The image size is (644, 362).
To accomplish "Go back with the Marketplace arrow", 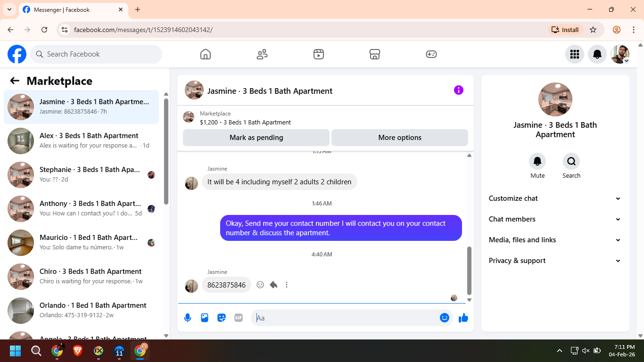I will [x=15, y=81].
